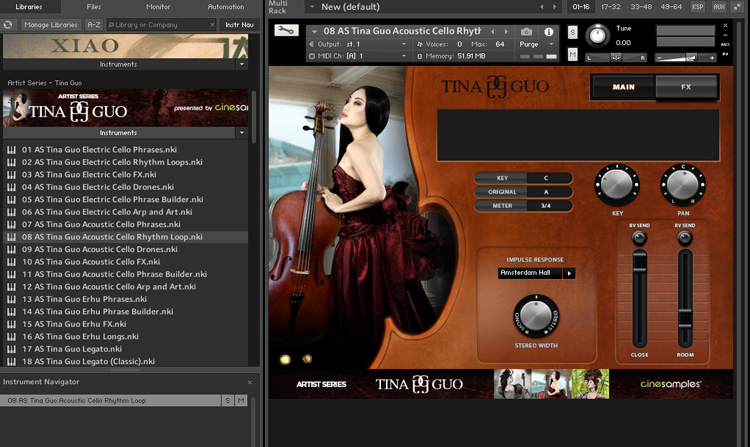Solo instrument in Instrument Navigator
The width and height of the screenshot is (750, 447).
[228, 401]
